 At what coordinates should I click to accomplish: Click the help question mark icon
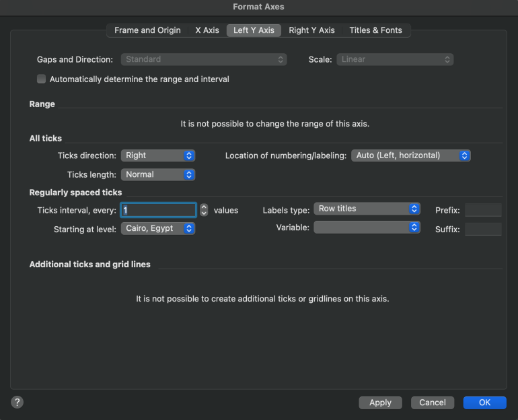point(17,402)
